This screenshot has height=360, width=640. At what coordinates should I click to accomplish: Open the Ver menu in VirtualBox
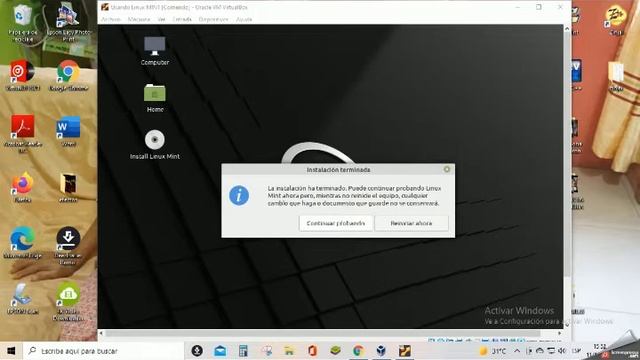[162, 19]
